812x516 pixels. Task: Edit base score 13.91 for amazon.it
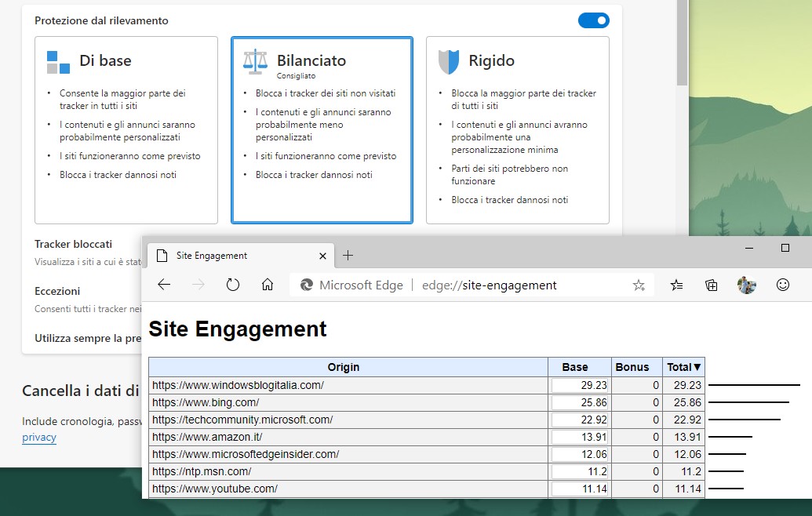(x=580, y=438)
